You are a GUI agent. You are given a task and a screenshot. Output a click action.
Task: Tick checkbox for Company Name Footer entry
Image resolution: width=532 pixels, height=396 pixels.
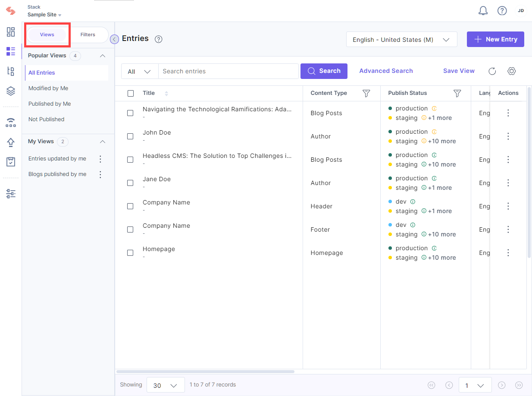(130, 229)
